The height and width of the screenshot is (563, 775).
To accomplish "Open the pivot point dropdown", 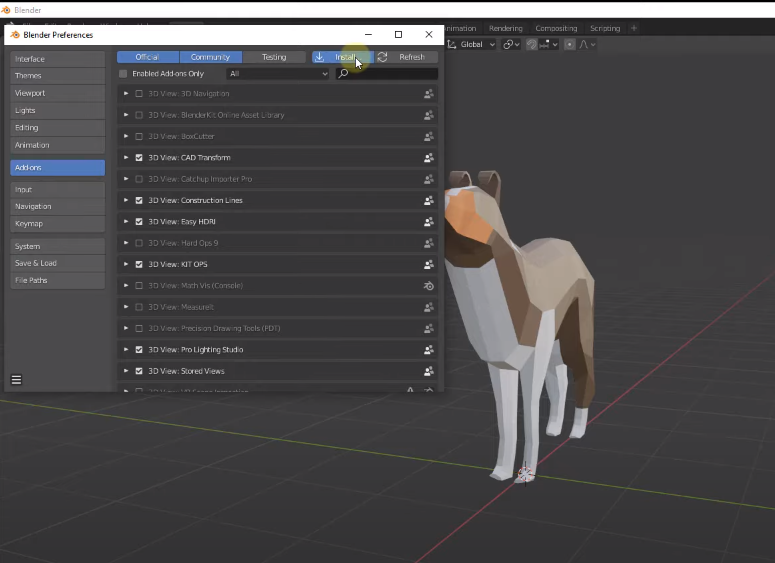I will pos(511,44).
